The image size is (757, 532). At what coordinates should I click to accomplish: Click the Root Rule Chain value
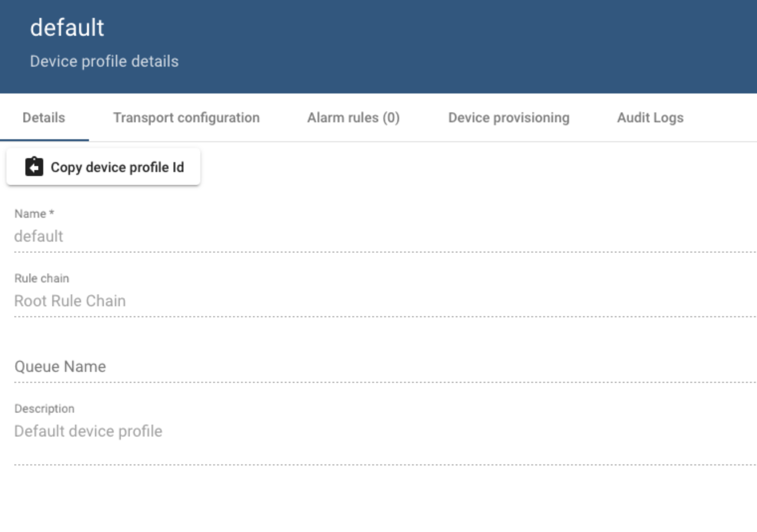tap(70, 301)
